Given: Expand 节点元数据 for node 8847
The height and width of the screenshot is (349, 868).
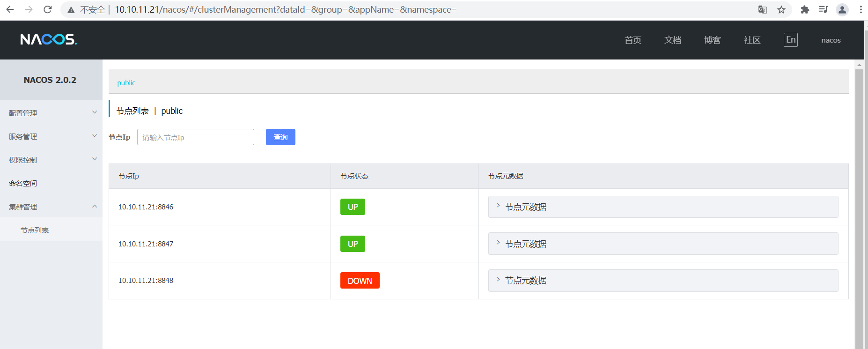Looking at the screenshot, I should point(663,244).
